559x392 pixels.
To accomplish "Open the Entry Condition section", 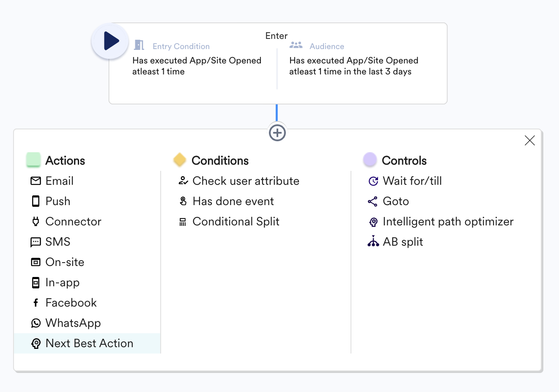I will (x=181, y=47).
